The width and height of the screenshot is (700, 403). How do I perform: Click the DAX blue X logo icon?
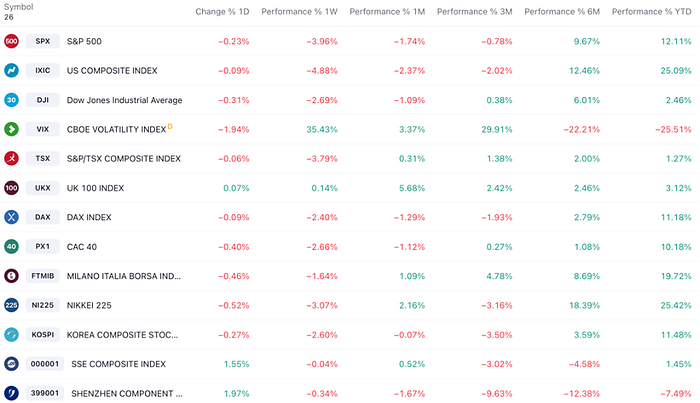pyautogui.click(x=11, y=217)
